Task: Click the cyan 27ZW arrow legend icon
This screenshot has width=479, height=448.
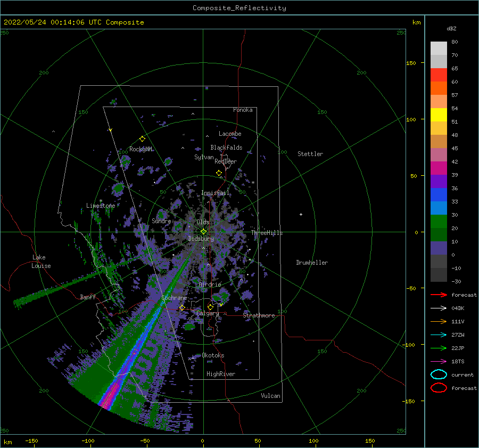Action: [x=439, y=335]
